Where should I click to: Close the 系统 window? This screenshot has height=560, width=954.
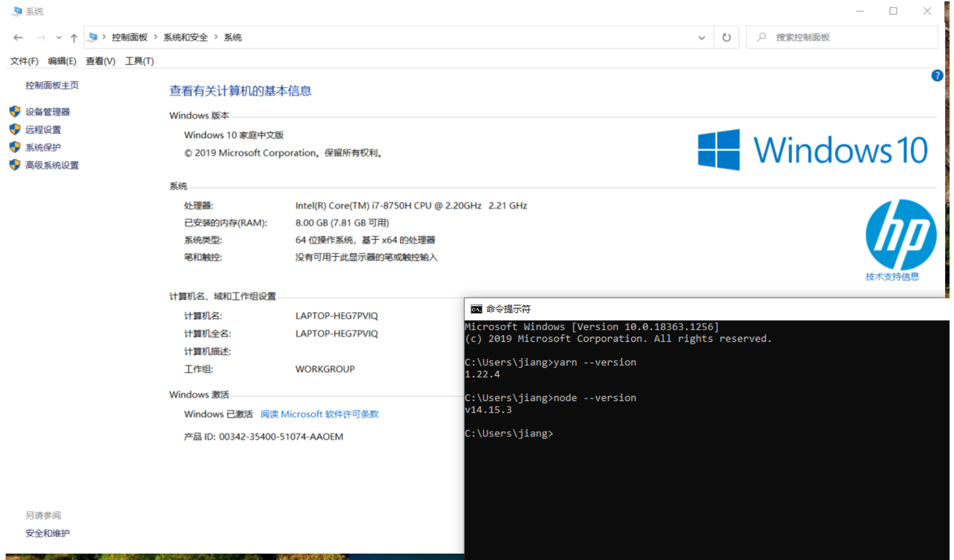pyautogui.click(x=927, y=11)
